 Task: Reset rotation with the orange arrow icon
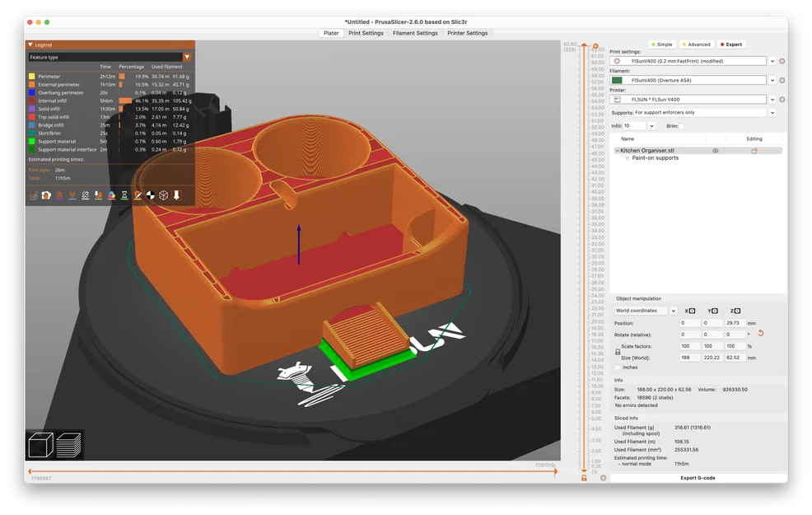pyautogui.click(x=760, y=334)
